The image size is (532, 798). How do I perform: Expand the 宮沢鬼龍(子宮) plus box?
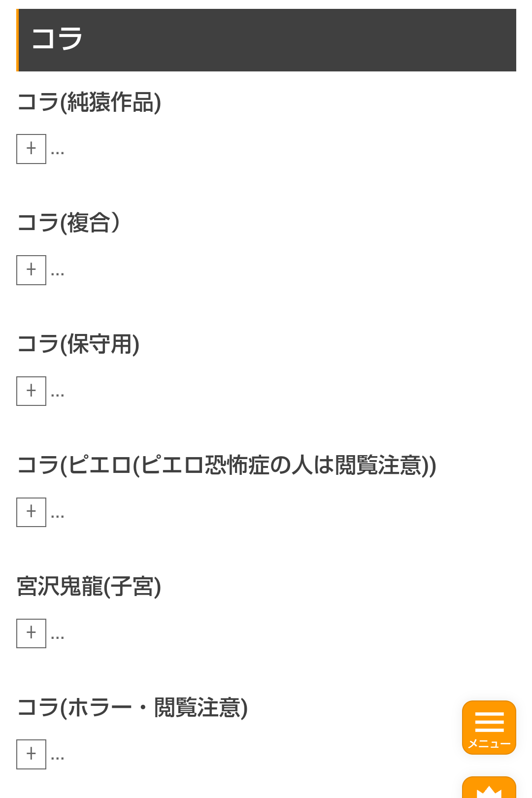coord(31,633)
